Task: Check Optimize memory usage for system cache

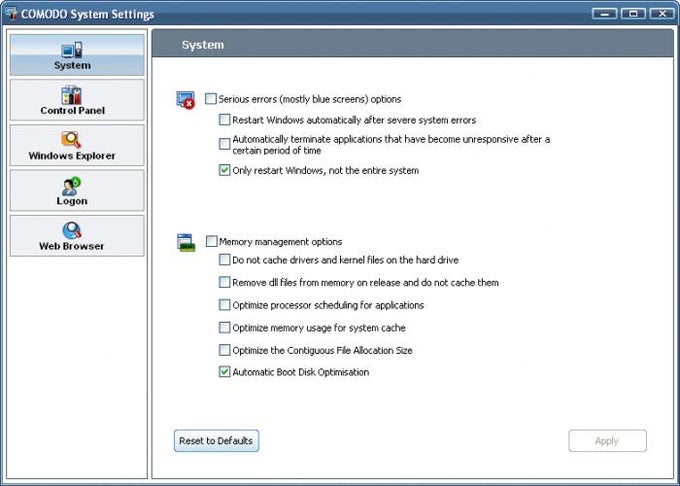Action: 225,327
